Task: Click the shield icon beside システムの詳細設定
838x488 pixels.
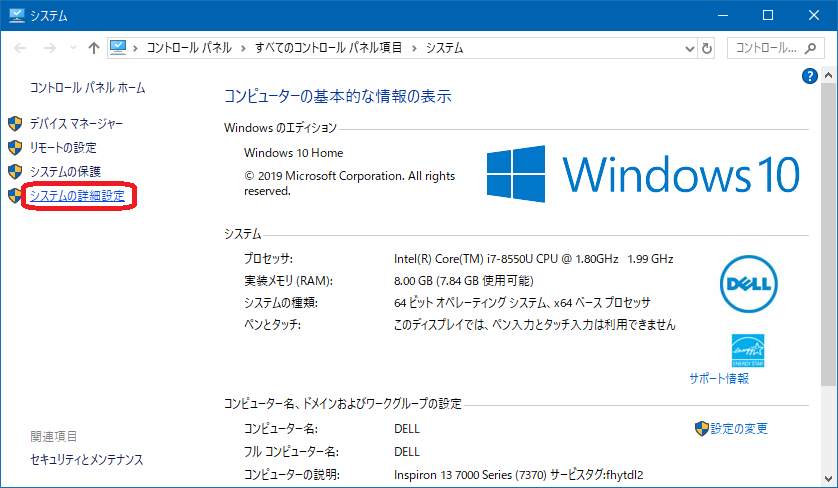Action: click(14, 196)
